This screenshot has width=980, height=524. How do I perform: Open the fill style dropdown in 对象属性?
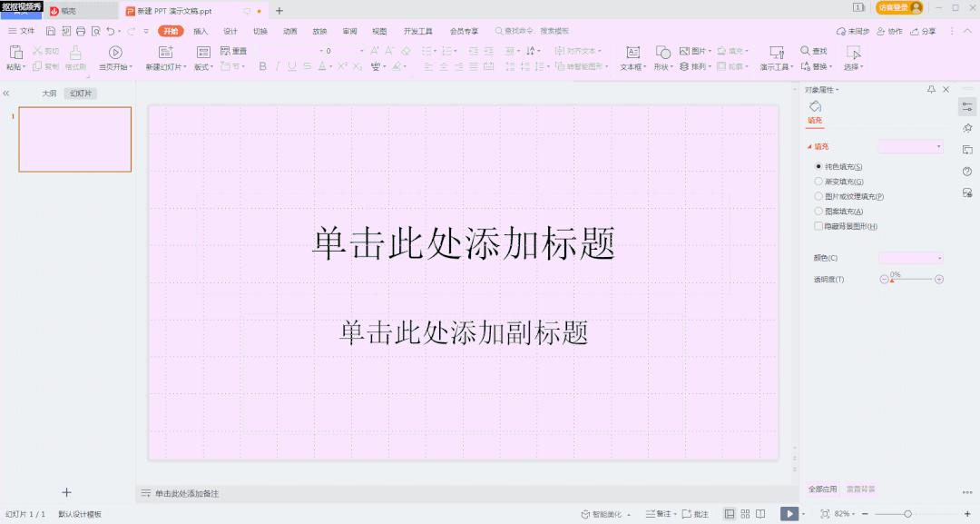pos(909,145)
